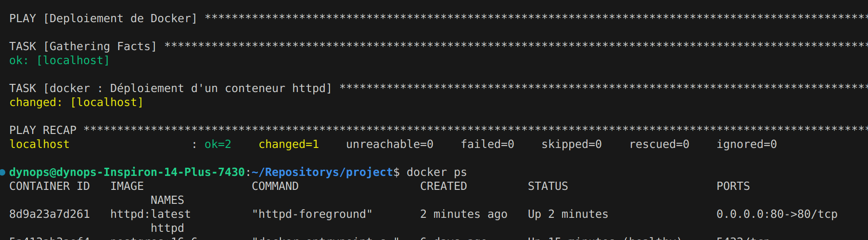Click the unreachable=0 recap value
This screenshot has height=240, width=868.
[x=390, y=144]
